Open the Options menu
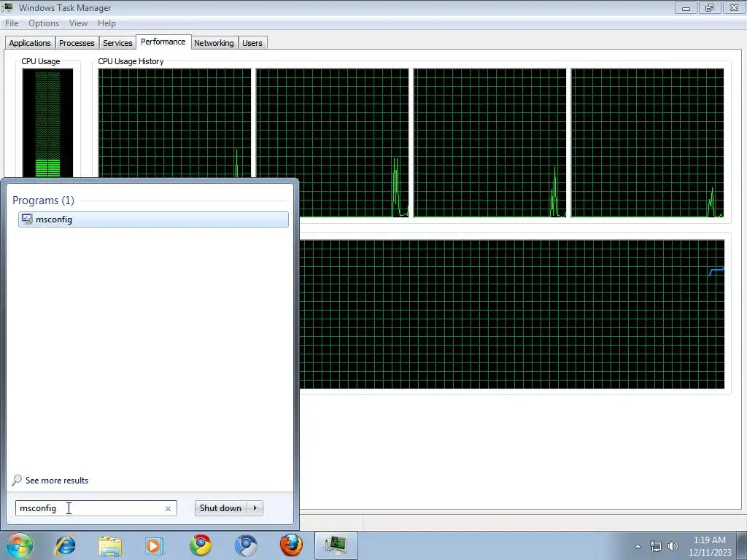This screenshot has height=560, width=747. pos(44,23)
